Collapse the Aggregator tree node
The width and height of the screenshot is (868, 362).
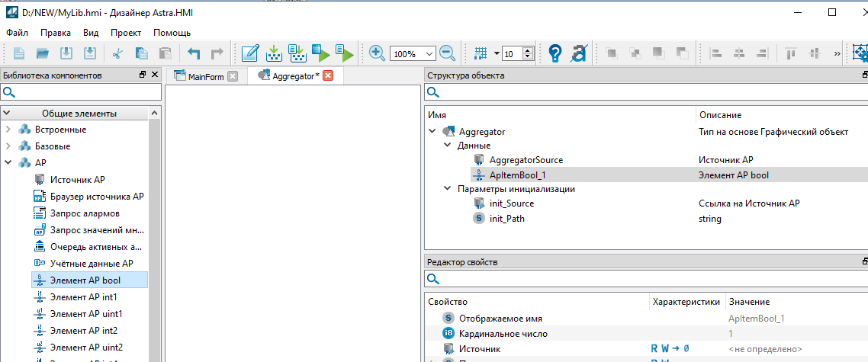pyautogui.click(x=432, y=131)
